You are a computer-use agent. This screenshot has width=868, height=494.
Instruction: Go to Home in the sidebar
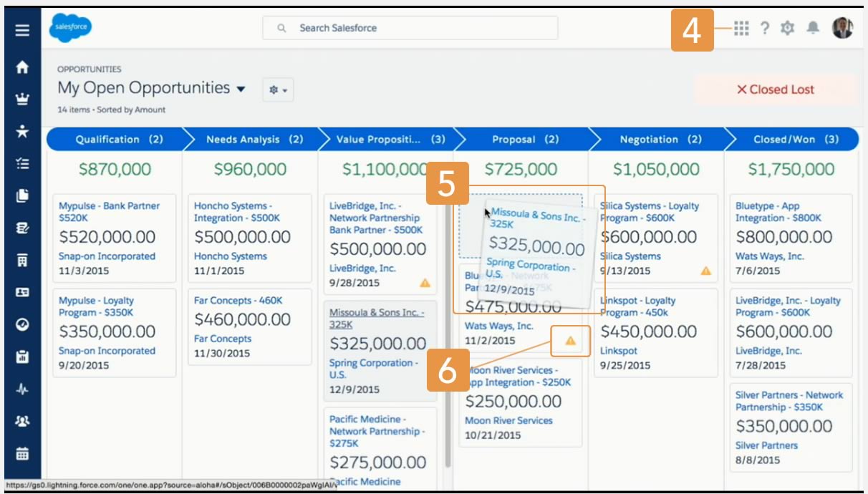click(22, 67)
